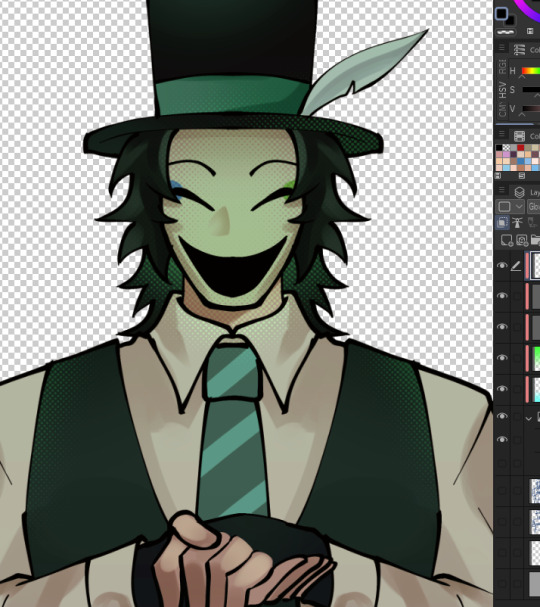The height and width of the screenshot is (607, 540).
Task: Click the save-style icon below color set swatches
Action: tap(521, 176)
